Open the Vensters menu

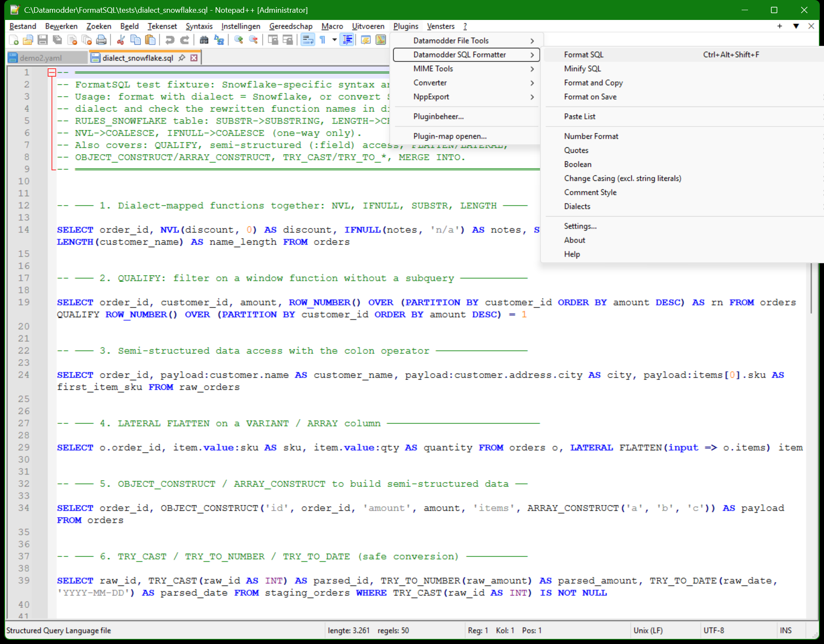441,26
